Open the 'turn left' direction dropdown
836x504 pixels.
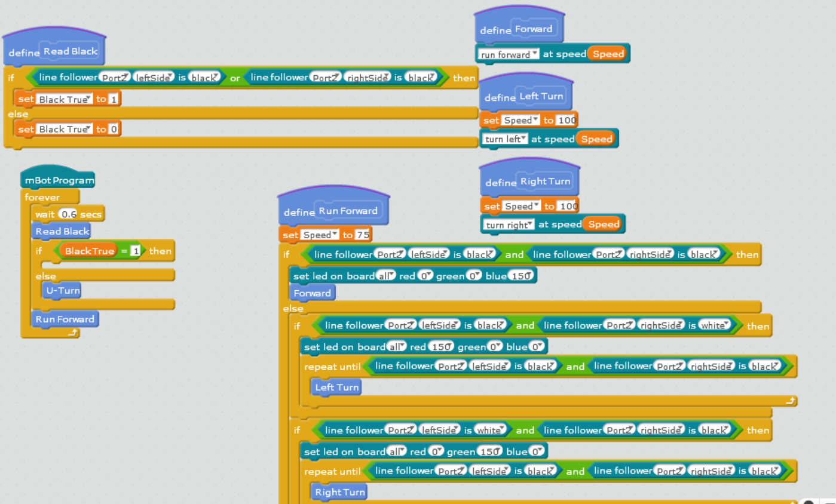(505, 139)
